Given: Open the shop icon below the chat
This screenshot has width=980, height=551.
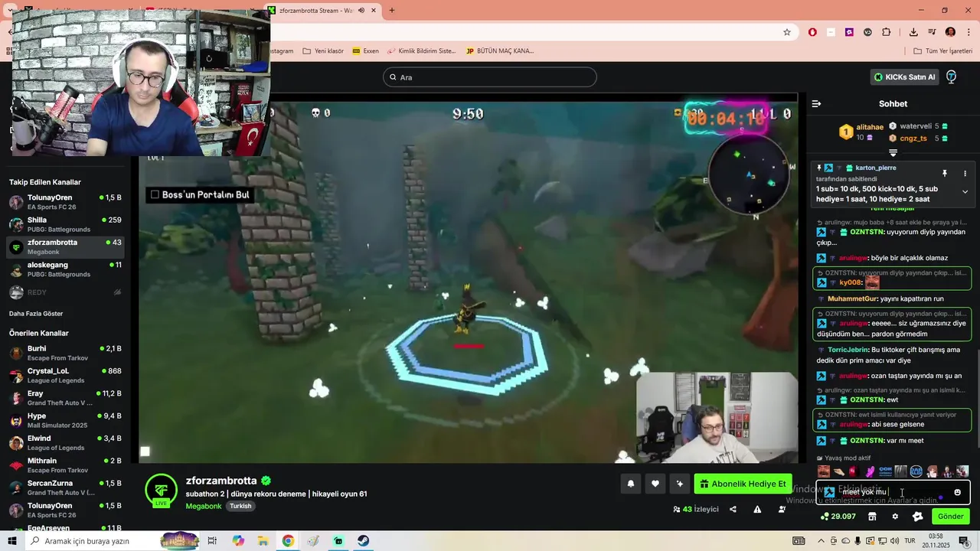Looking at the screenshot, I should [872, 517].
